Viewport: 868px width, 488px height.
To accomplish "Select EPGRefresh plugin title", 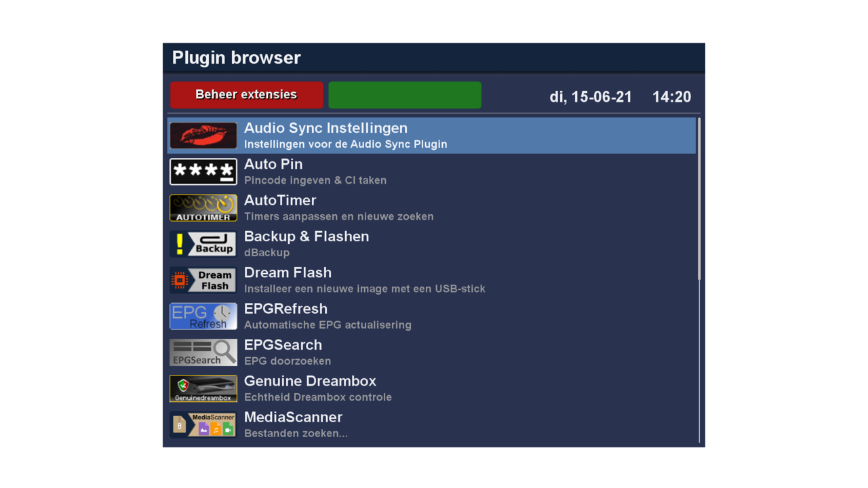I will point(285,309).
